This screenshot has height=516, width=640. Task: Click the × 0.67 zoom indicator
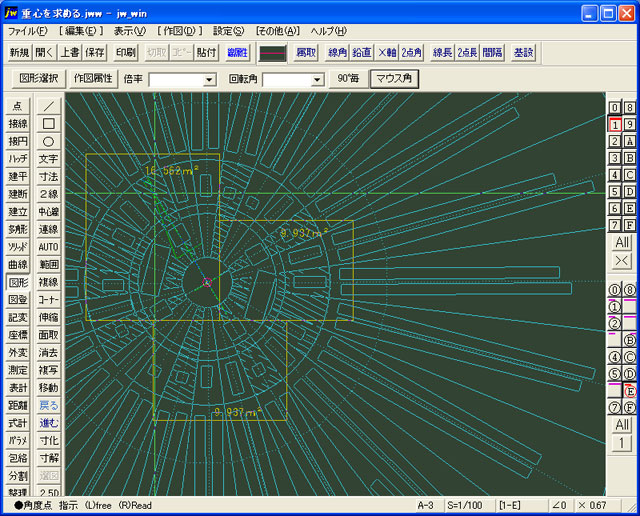pos(593,505)
